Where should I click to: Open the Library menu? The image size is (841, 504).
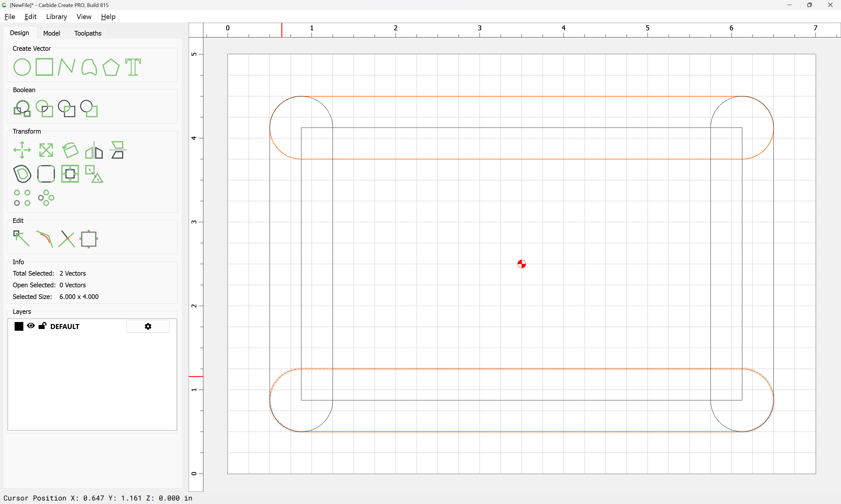pyautogui.click(x=56, y=17)
